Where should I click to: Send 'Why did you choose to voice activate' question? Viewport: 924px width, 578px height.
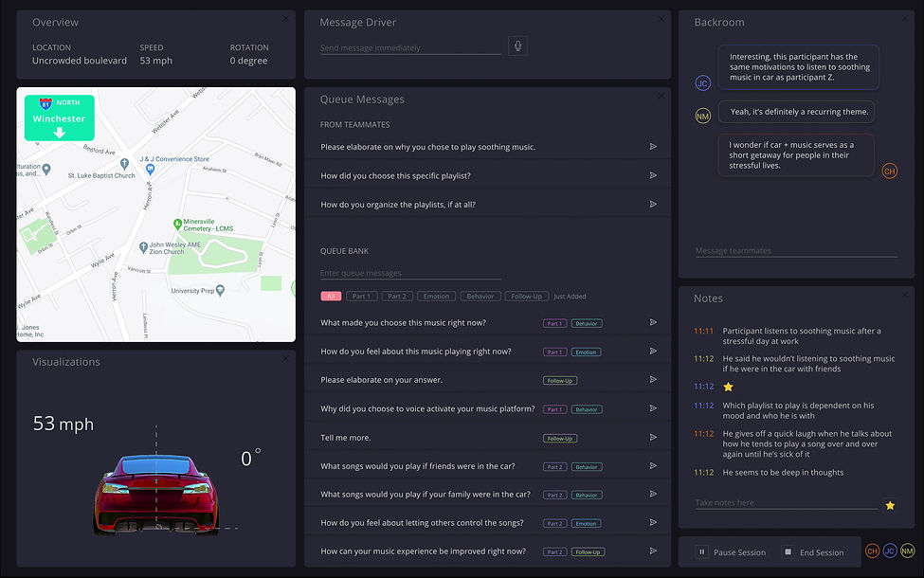[653, 408]
